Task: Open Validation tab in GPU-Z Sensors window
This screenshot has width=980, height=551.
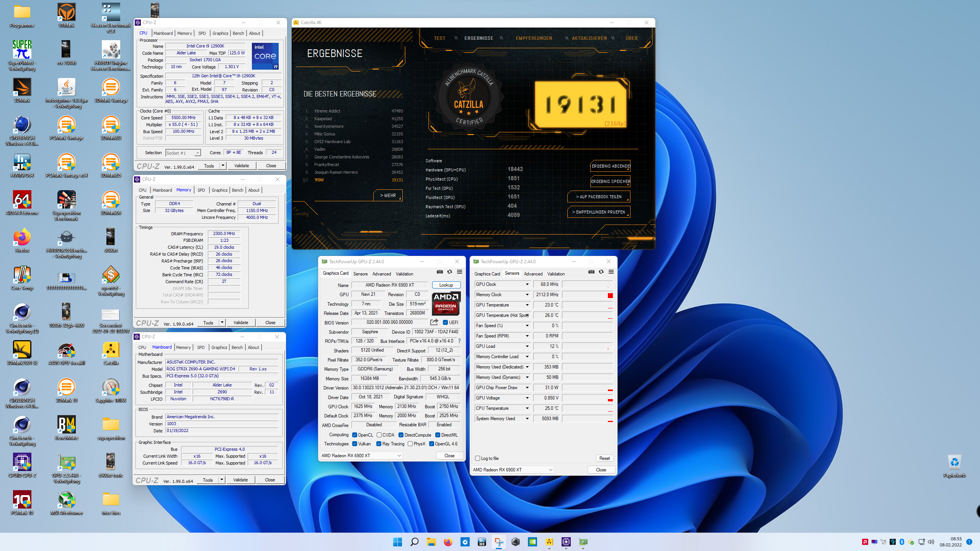Action: click(x=556, y=274)
